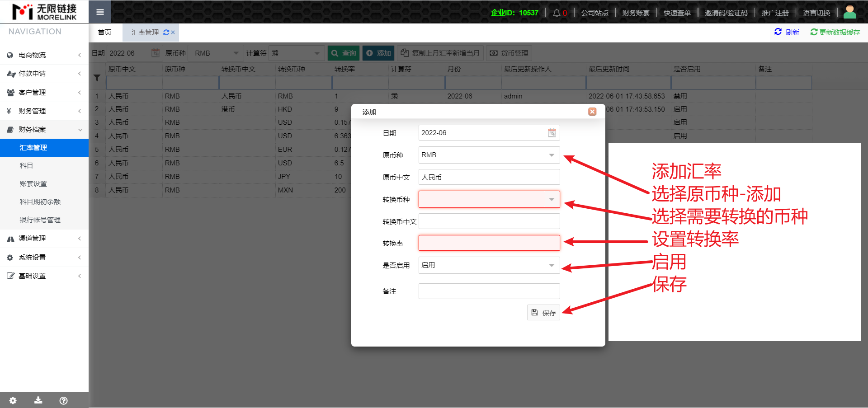This screenshot has width=868, height=408.
Task: Click the download icon at sidebar bottom
Action: (x=38, y=400)
